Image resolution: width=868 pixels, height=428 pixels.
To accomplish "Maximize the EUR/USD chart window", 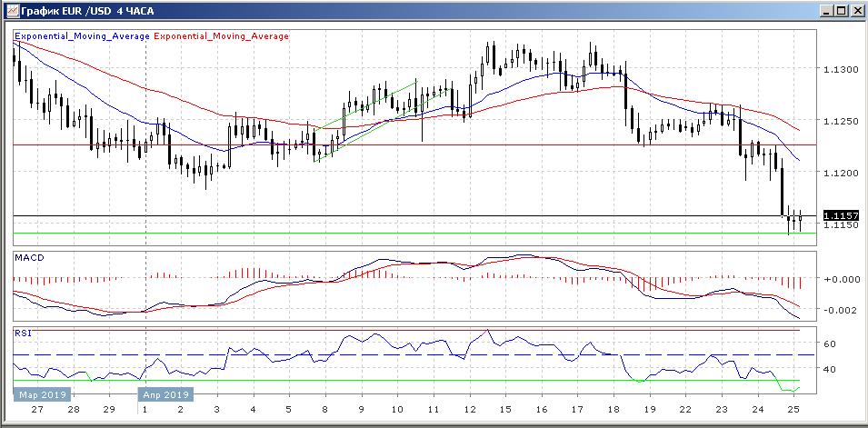I will point(841,10).
